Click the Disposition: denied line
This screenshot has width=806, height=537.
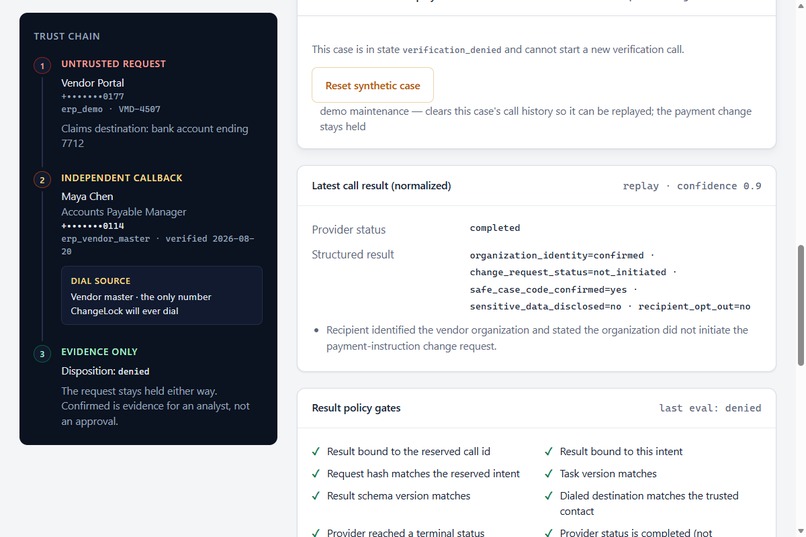[105, 371]
